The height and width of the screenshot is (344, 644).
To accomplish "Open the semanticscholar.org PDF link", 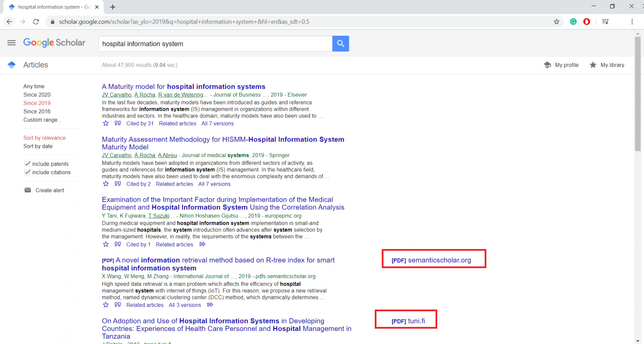I will [x=431, y=260].
